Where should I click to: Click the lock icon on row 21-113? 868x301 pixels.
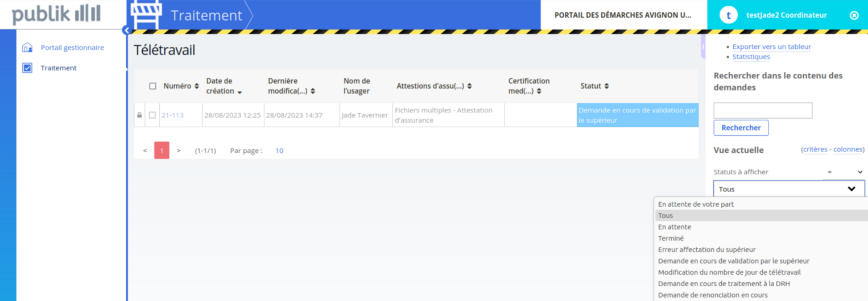coord(139,115)
